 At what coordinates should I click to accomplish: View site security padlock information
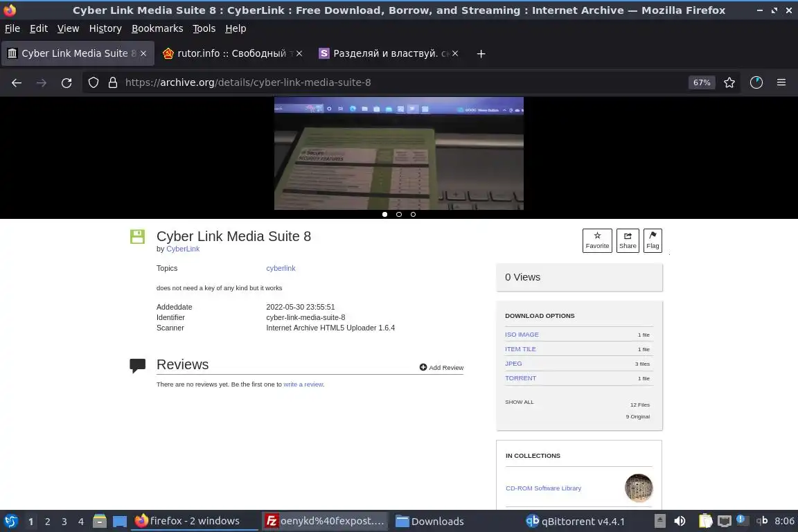[113, 82]
